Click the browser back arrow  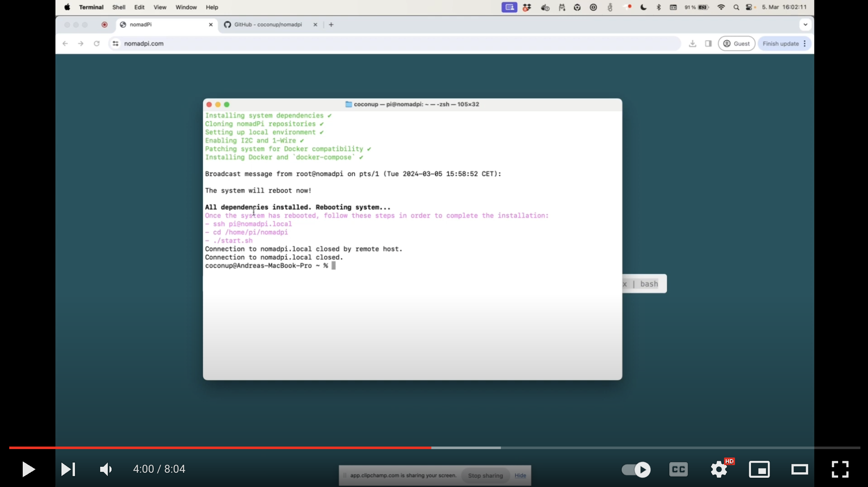pyautogui.click(x=65, y=43)
